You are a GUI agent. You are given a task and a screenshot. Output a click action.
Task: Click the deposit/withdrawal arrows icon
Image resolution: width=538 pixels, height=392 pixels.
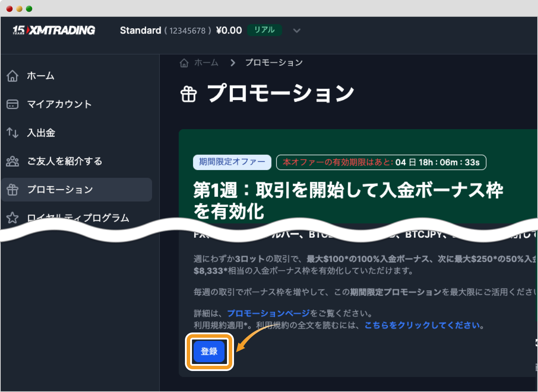[13, 133]
